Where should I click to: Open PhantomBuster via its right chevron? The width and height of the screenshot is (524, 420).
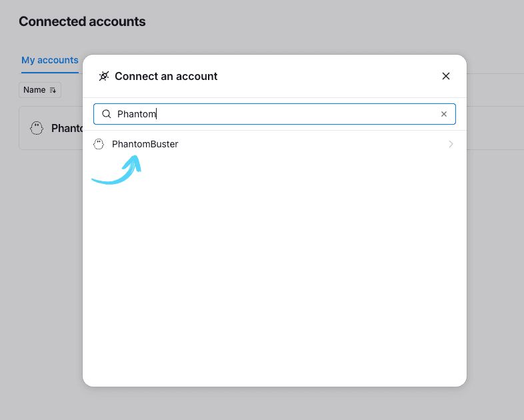(451, 144)
